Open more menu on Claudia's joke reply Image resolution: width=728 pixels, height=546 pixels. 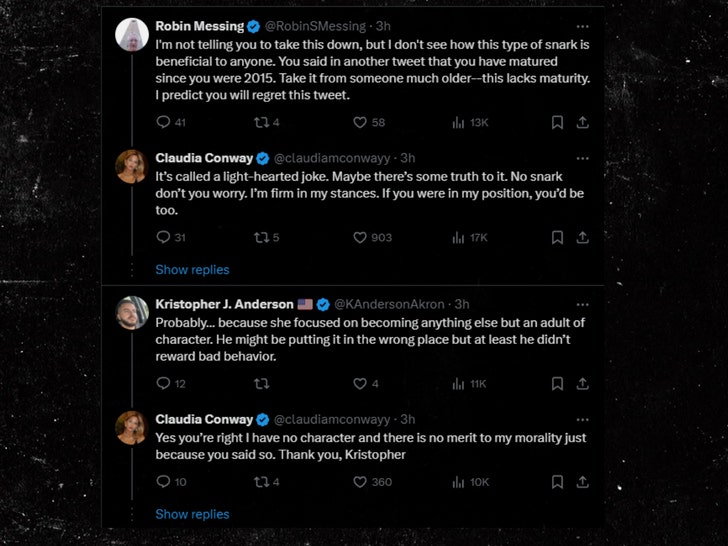pos(582,158)
